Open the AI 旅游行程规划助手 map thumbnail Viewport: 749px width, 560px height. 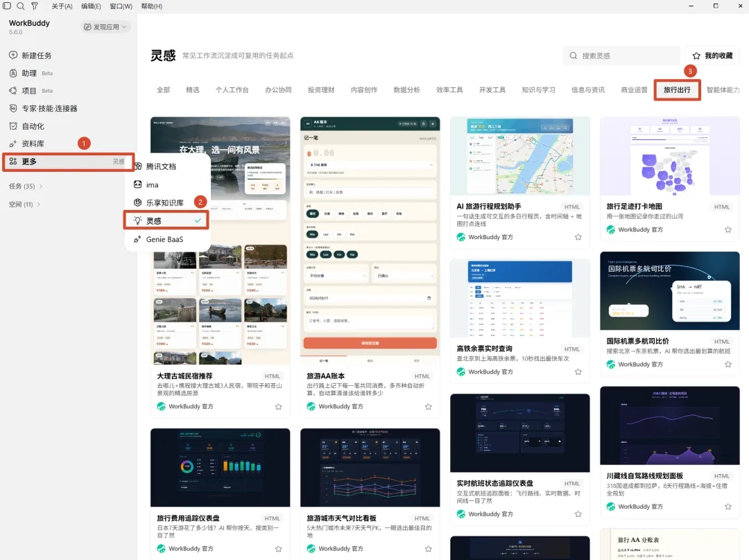pos(520,156)
